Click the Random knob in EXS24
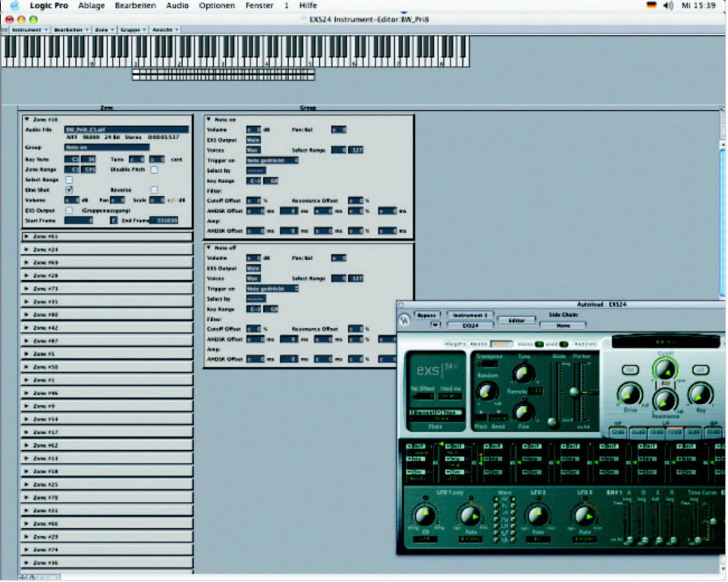The image size is (728, 582). [488, 391]
